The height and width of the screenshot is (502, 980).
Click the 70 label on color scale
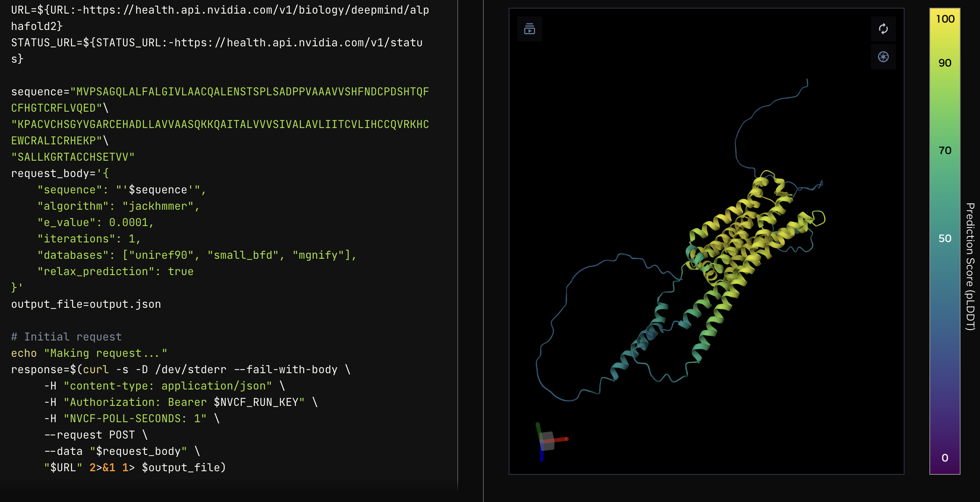pos(945,150)
